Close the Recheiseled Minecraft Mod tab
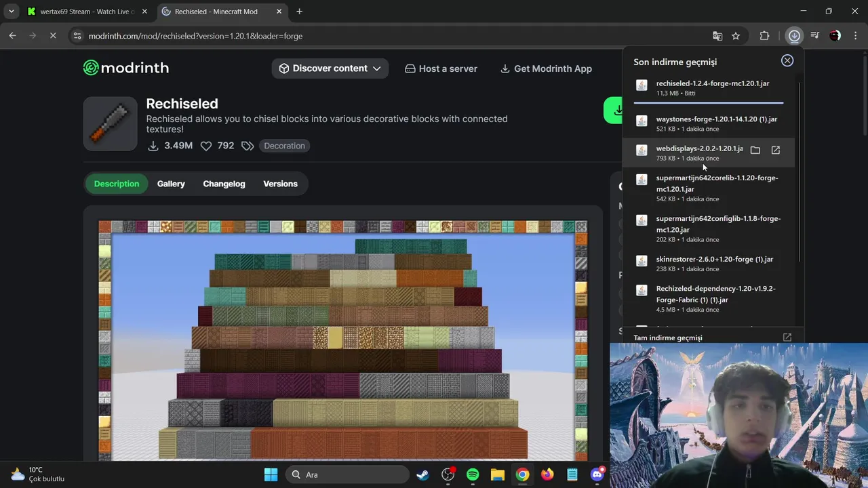 (279, 12)
